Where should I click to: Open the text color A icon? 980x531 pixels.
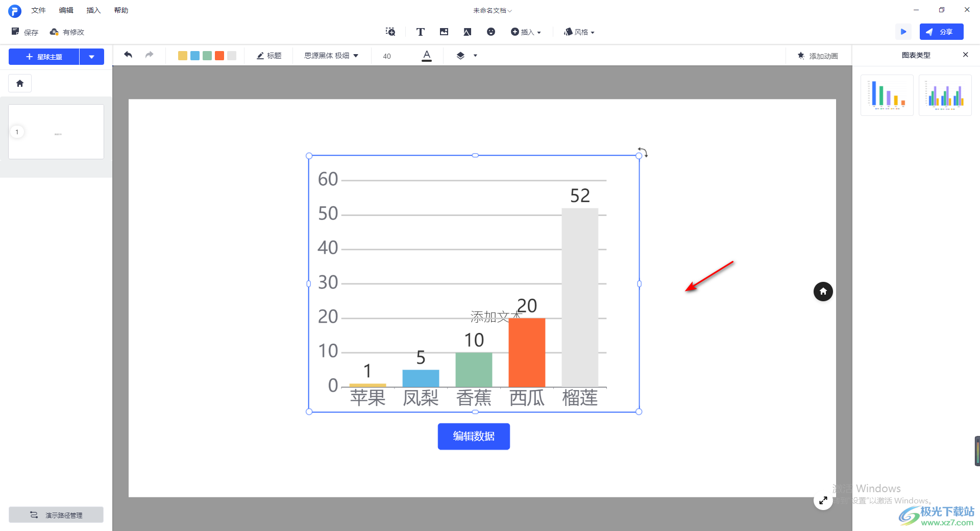pyautogui.click(x=427, y=56)
